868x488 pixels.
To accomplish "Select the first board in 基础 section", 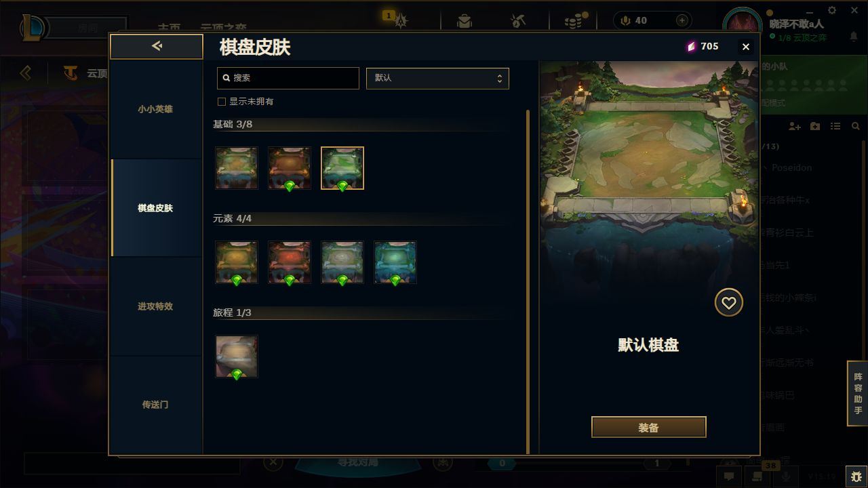I will click(x=237, y=168).
